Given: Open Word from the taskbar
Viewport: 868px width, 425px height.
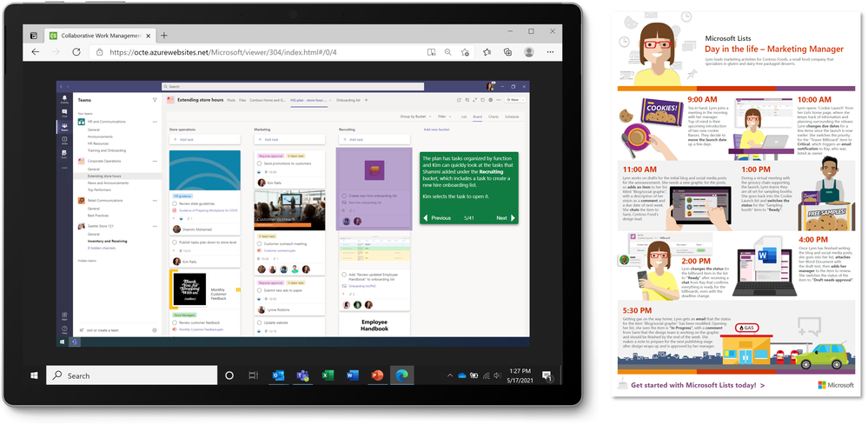Looking at the screenshot, I should coord(353,375).
